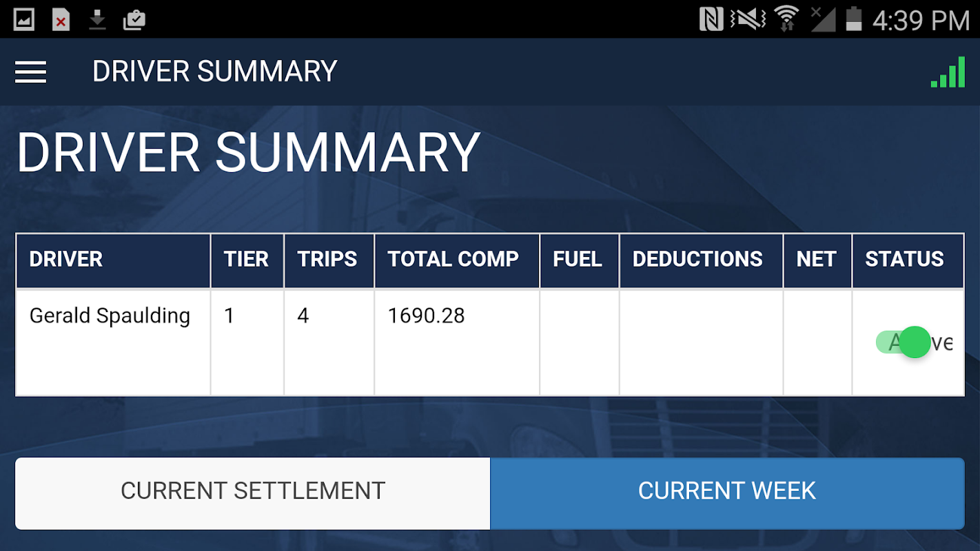Open Gerald Spaulding's driver row

[x=110, y=316]
